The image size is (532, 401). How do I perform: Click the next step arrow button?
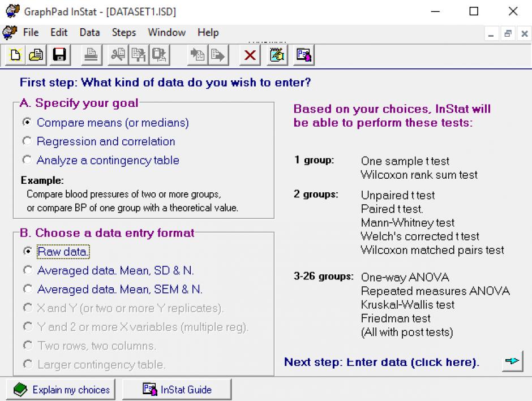(x=512, y=361)
